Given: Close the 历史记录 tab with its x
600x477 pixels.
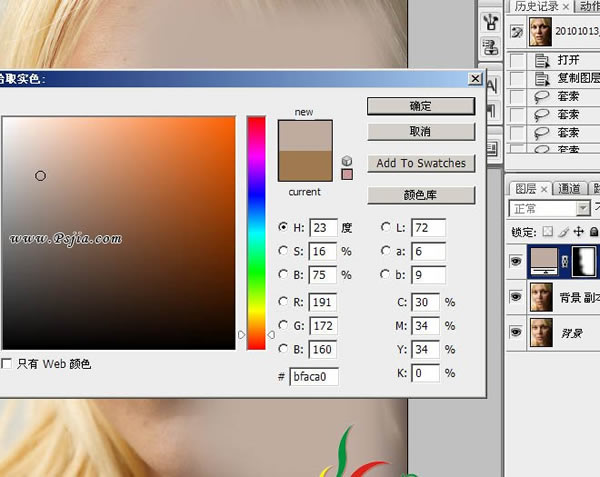Looking at the screenshot, I should click(566, 7).
